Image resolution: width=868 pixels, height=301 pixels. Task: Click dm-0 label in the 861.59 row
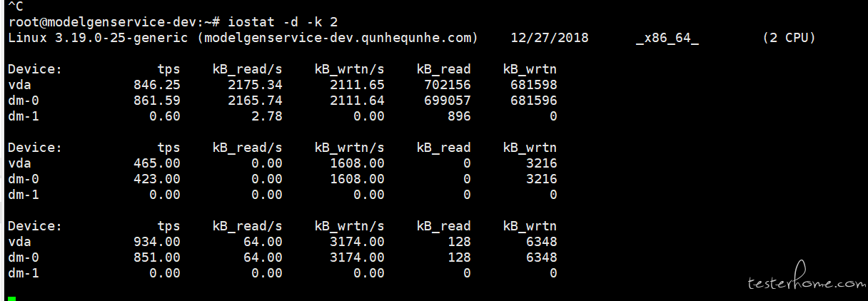(24, 101)
